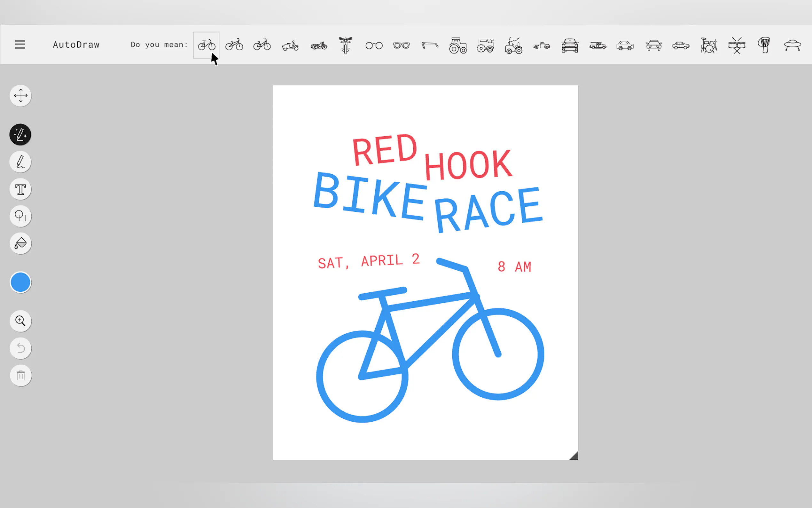
Task: Choose the first tractor suggestion
Action: point(458,45)
